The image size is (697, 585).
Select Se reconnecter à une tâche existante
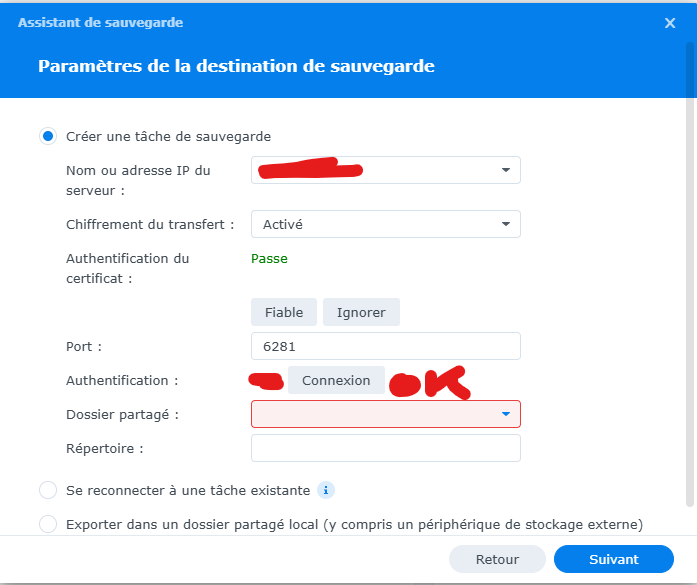48,490
